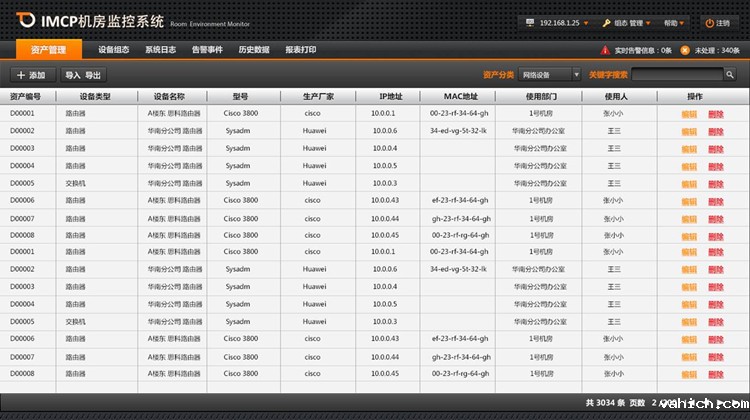Screen dimensions: 750x420
Task: Click the power icon for 注销 logout
Action: (709, 22)
